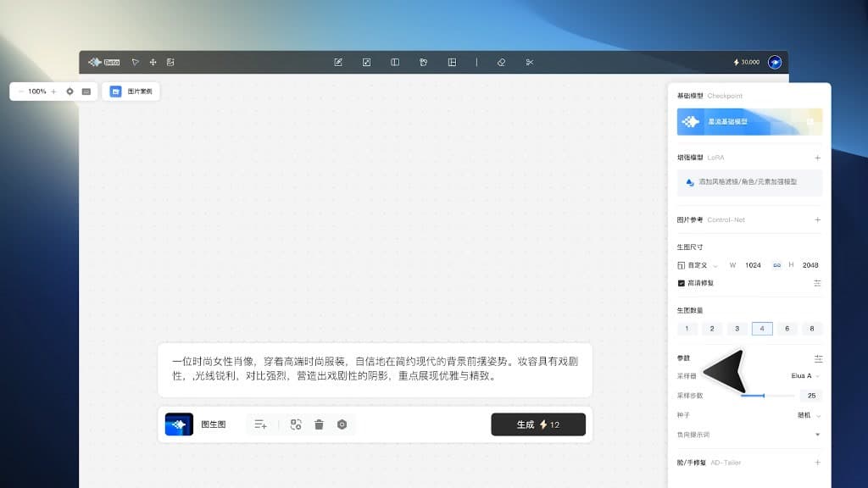Click the lightning credits 30,000 indicator
Viewport: 868px width, 488px height.
coord(746,62)
